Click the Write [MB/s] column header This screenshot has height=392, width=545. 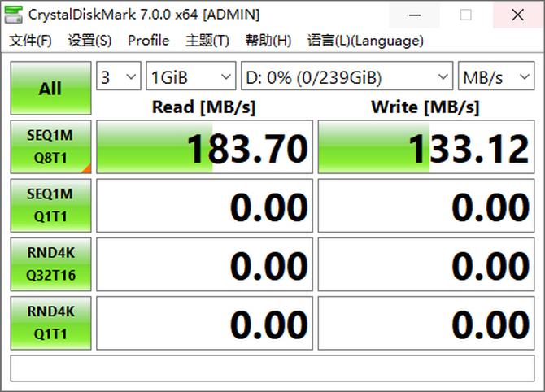425,107
